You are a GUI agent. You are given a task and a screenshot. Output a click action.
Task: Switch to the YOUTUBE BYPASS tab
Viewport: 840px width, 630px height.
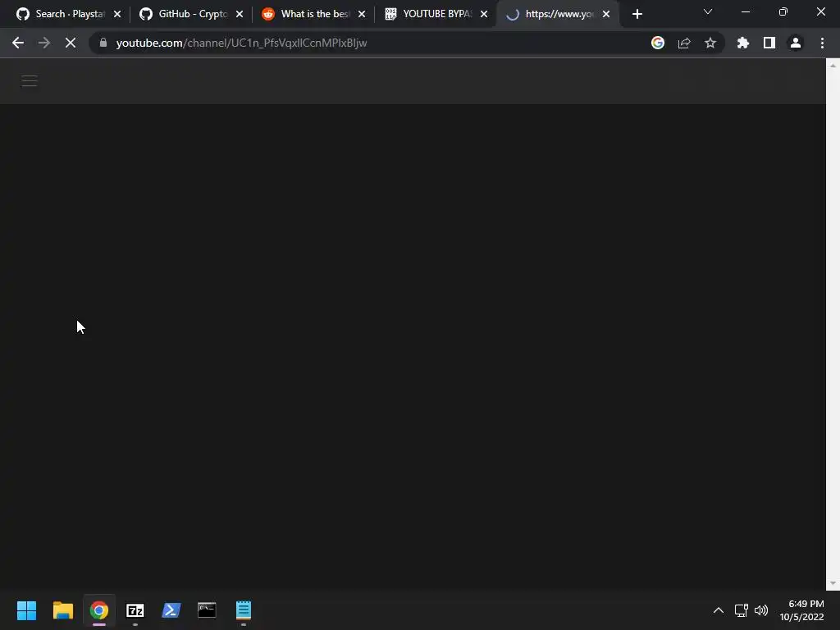coord(436,14)
